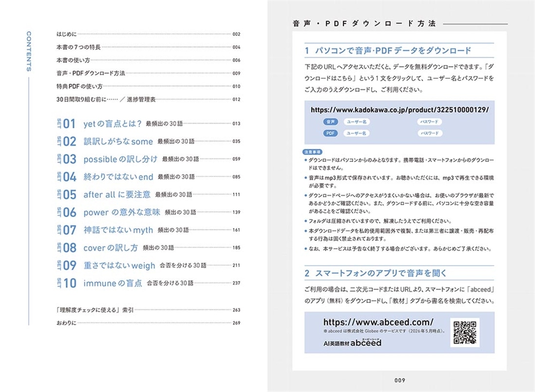
Task: Select SET 06 powerの意外な意味
Action: tap(148, 212)
